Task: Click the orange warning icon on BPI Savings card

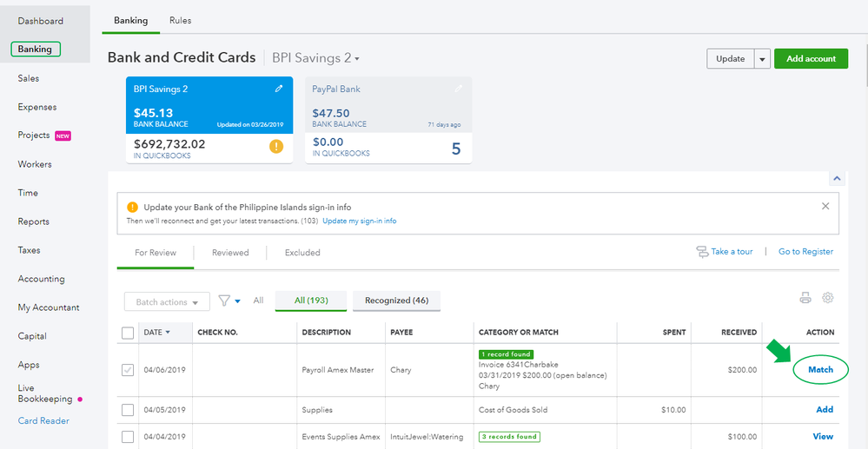Action: point(276,147)
